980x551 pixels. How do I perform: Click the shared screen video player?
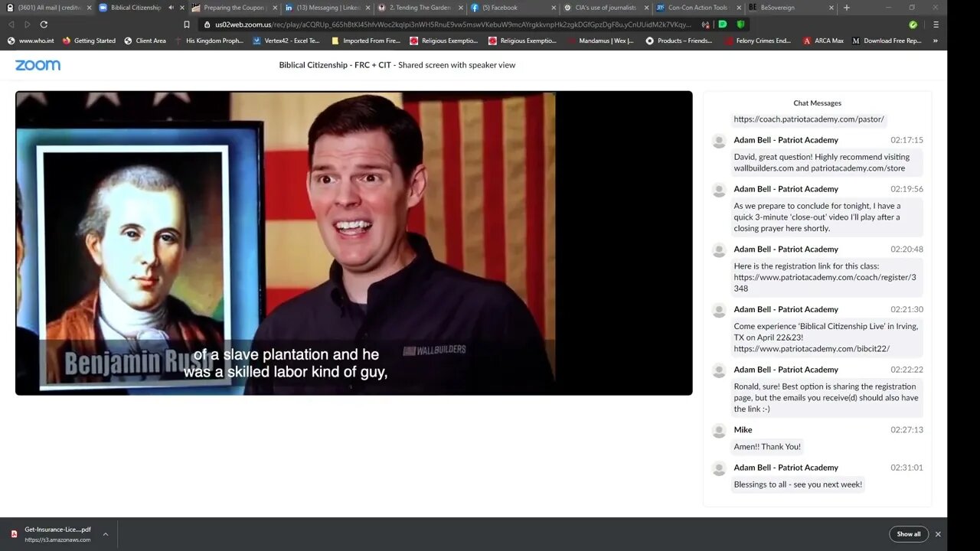pyautogui.click(x=354, y=243)
